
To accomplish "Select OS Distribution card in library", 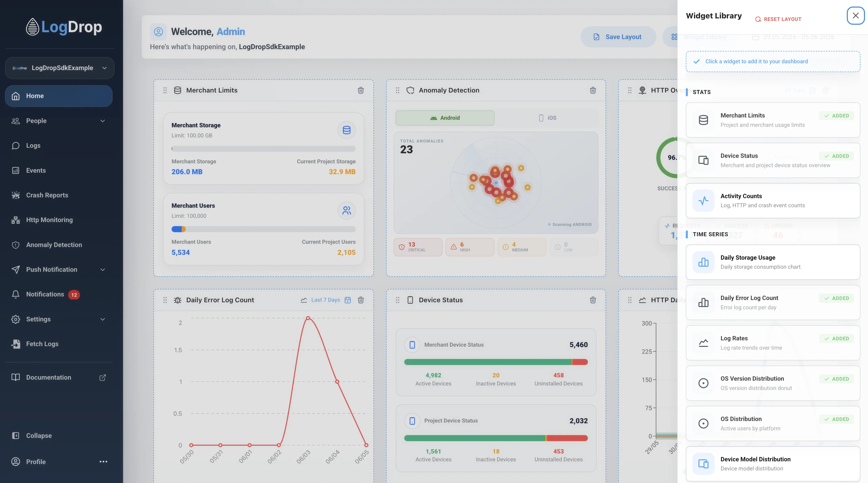I will 773,424.
